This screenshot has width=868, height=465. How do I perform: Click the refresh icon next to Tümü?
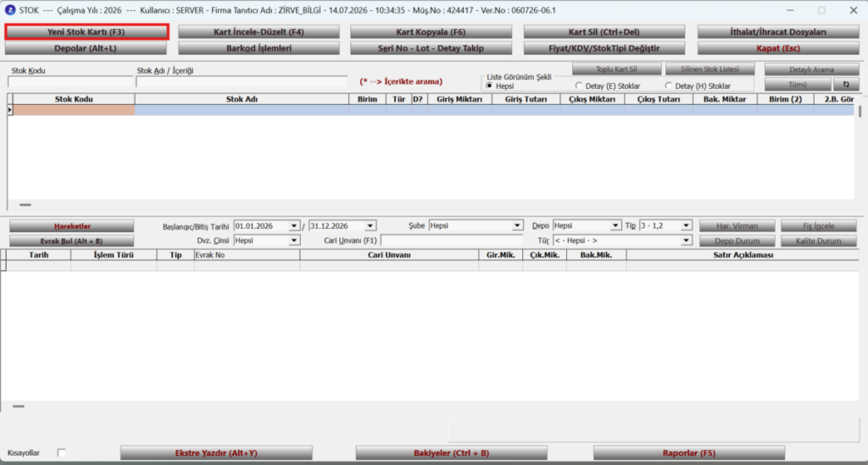tap(846, 85)
